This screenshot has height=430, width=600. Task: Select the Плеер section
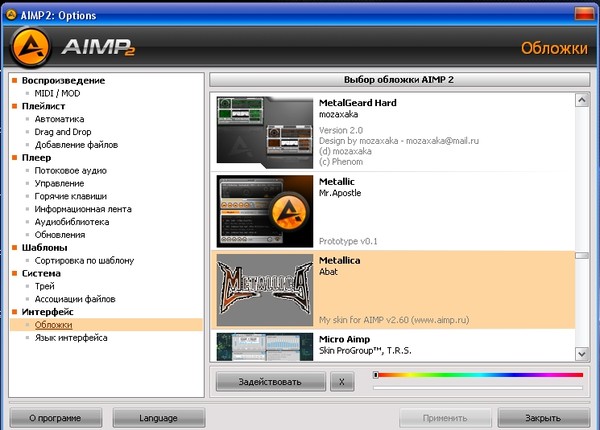[36, 158]
